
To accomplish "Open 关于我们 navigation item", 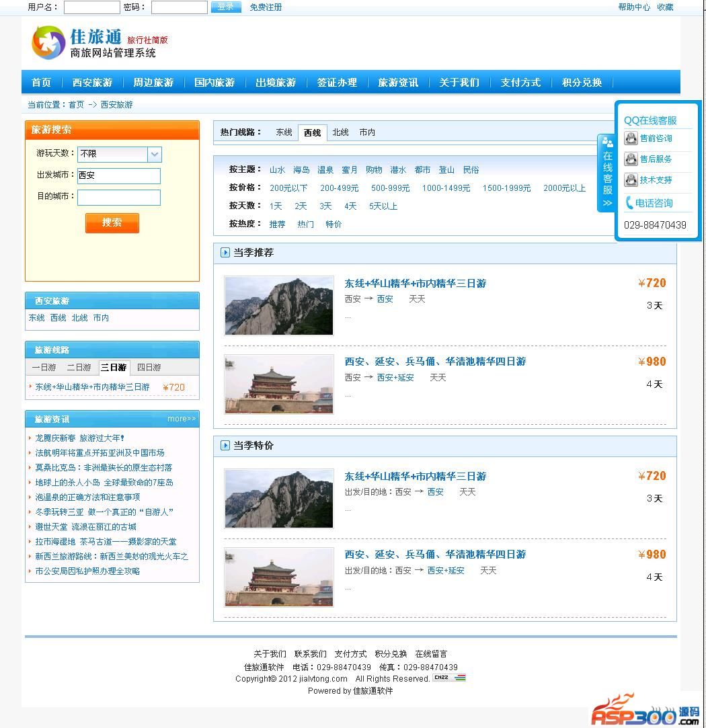I will point(459,82).
